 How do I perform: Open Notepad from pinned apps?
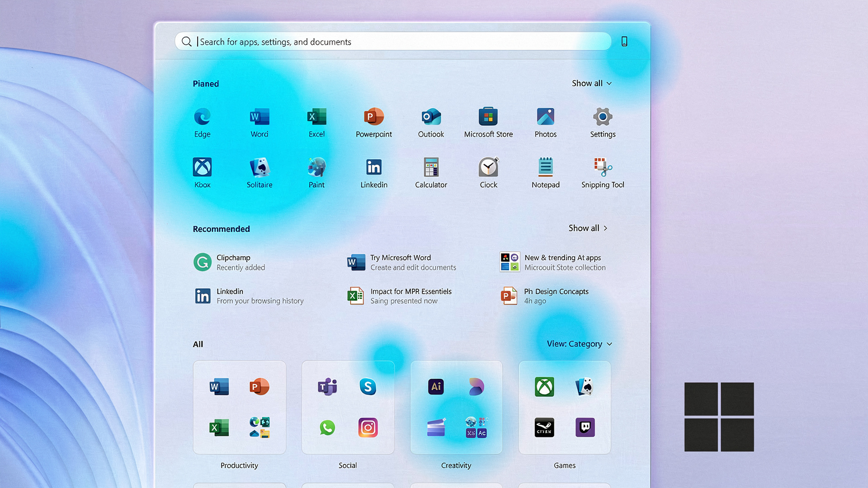tap(545, 168)
